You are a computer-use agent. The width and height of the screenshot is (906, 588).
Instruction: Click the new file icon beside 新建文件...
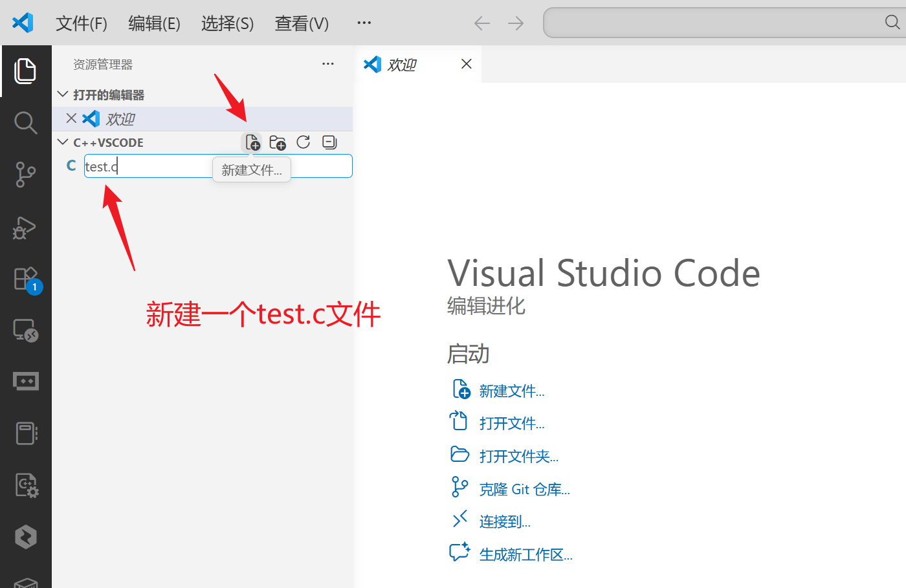[461, 389]
